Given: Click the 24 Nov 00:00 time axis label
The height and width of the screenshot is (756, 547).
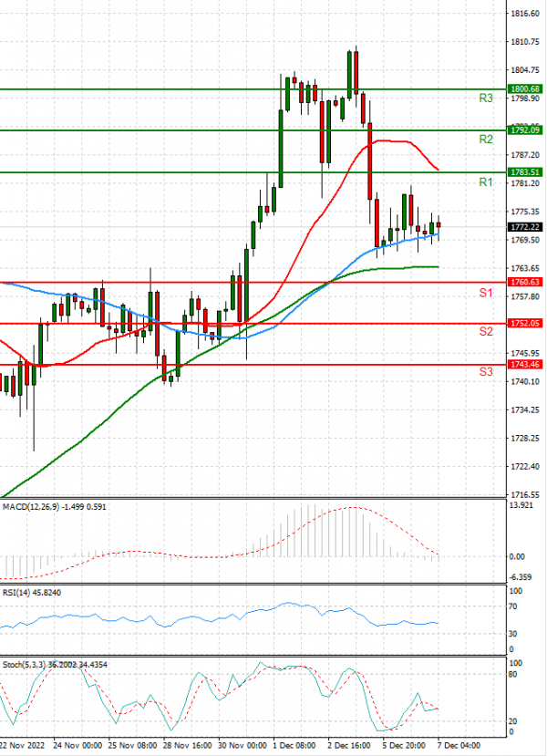Looking at the screenshot, I should click(x=77, y=745).
